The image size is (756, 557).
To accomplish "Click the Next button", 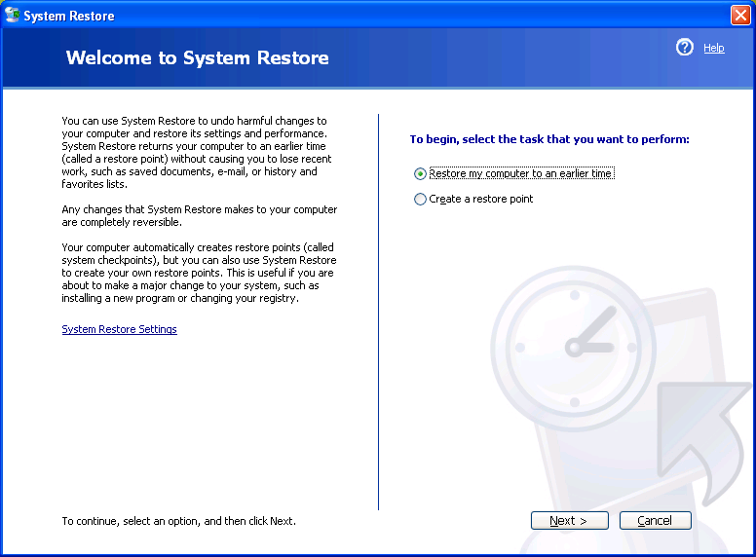I will point(569,520).
